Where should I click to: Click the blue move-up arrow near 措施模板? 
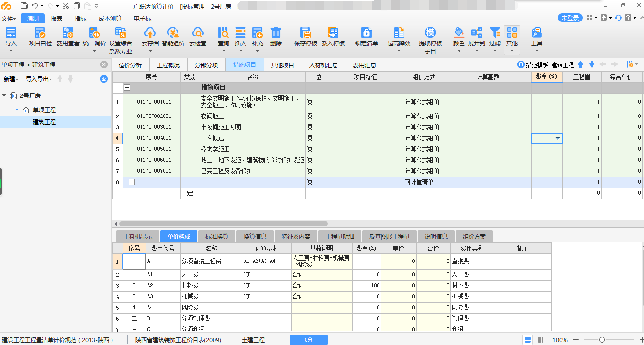[x=580, y=64]
